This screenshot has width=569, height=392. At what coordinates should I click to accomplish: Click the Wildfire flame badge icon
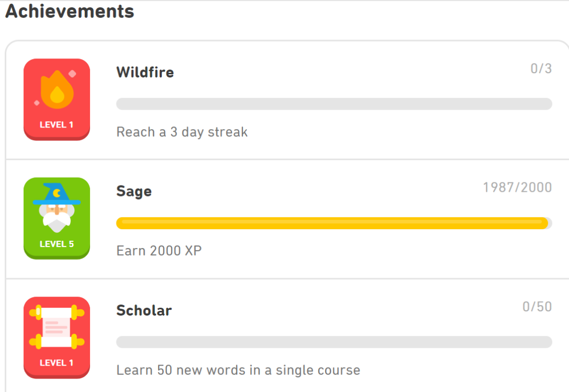pyautogui.click(x=57, y=92)
